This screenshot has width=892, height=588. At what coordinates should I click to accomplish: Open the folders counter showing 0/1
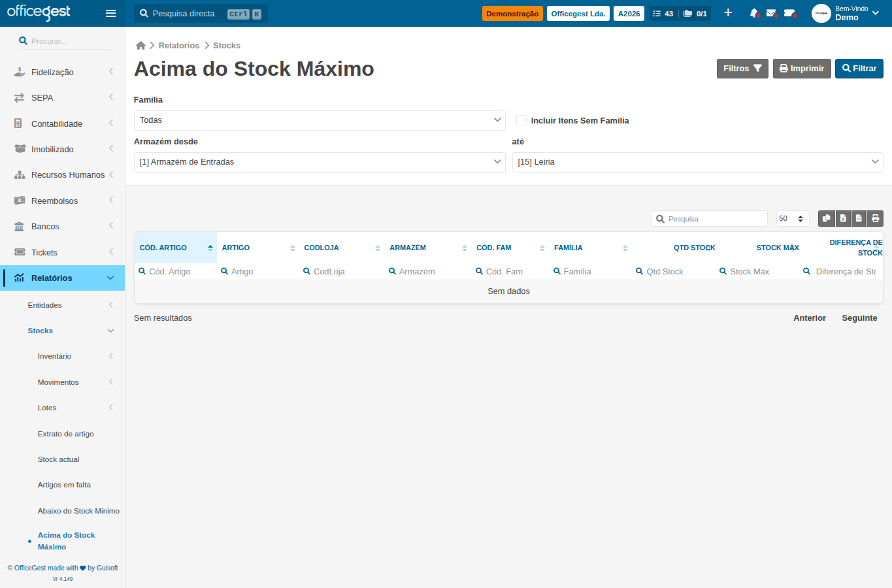click(x=695, y=13)
